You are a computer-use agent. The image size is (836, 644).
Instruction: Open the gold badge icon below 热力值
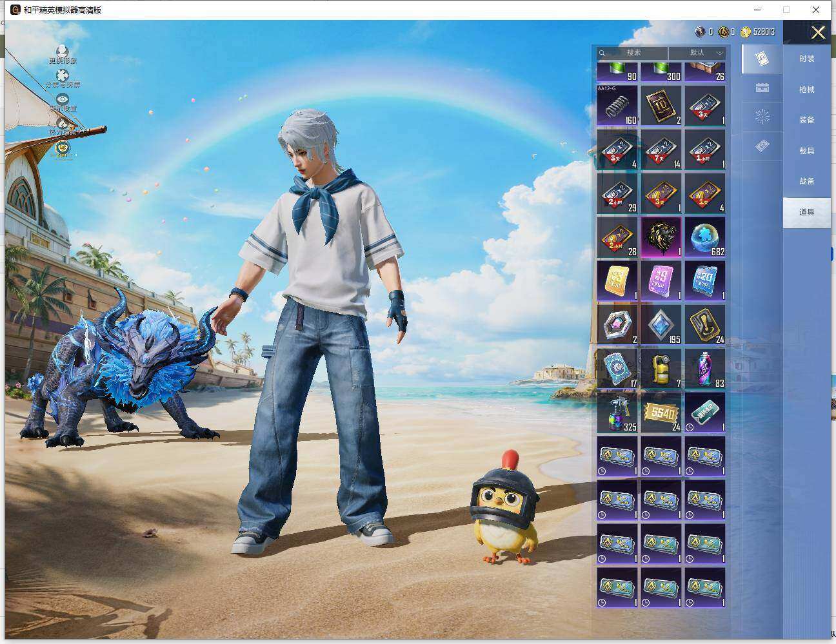62,148
